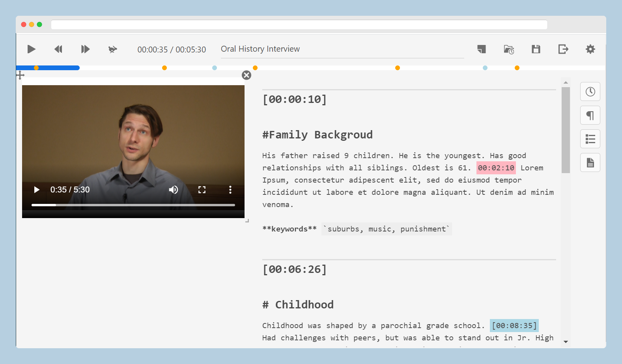Click the main toolbar play button

coord(32,49)
